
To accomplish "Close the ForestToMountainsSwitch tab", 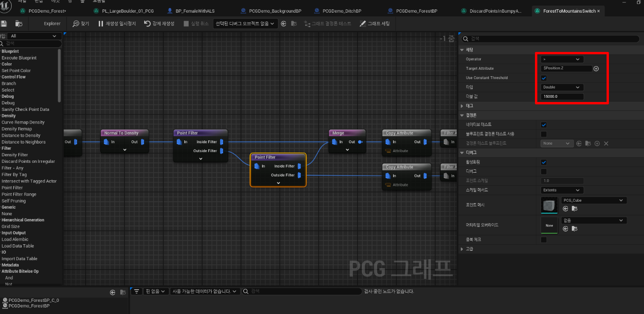I will point(599,11).
